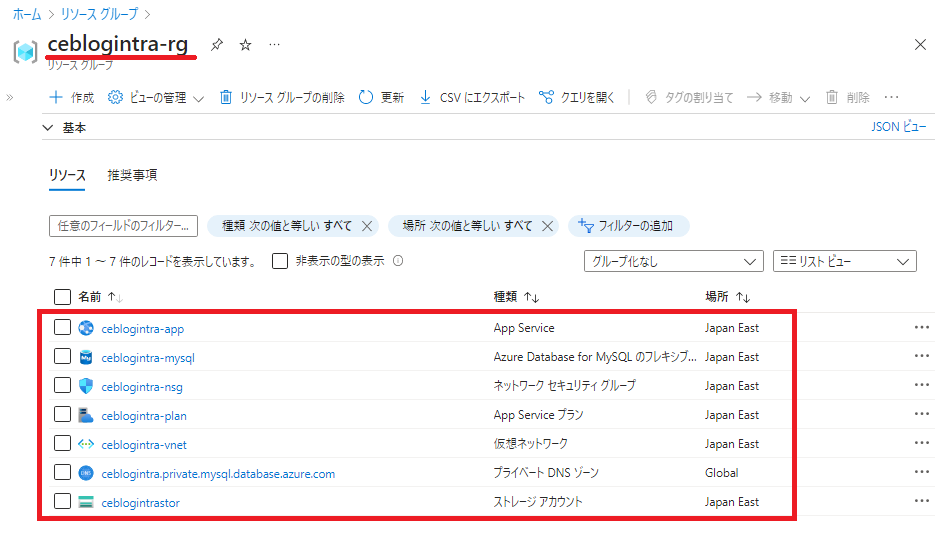Switch to the 推奨事項 tab
949x534 pixels.
(133, 176)
